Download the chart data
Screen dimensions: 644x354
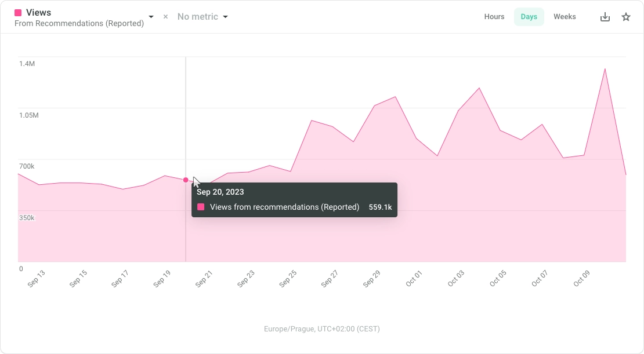(x=605, y=17)
